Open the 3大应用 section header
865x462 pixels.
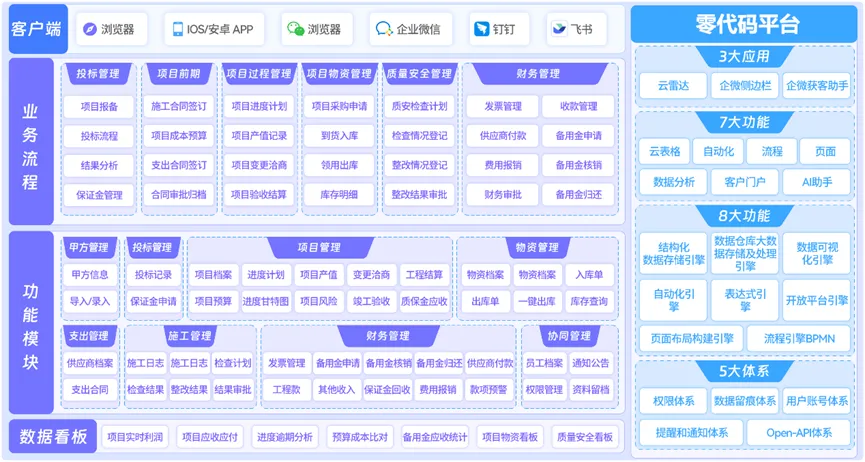point(744,57)
